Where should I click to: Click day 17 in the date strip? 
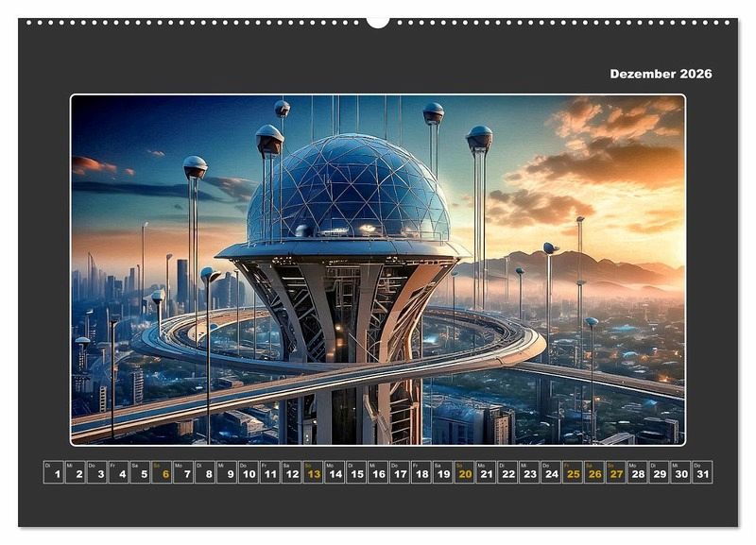pyautogui.click(x=400, y=472)
